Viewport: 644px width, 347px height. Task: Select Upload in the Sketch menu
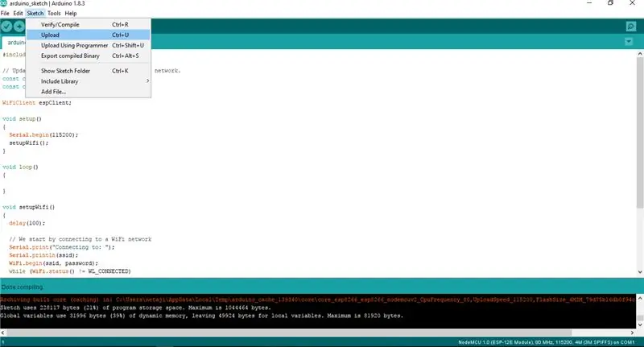(88, 35)
